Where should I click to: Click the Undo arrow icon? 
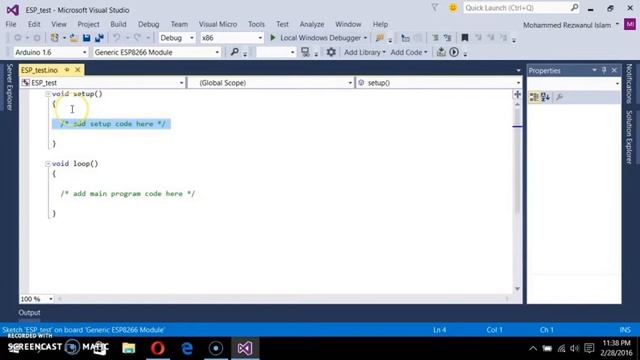117,38
